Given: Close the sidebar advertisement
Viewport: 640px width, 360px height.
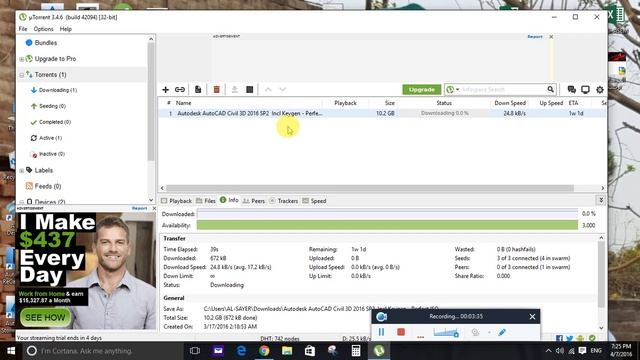Looking at the screenshot, I should 154,208.
